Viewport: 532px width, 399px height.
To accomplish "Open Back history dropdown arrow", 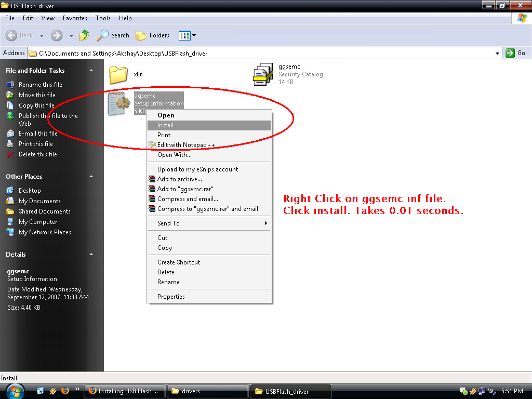I will pyautogui.click(x=42, y=36).
